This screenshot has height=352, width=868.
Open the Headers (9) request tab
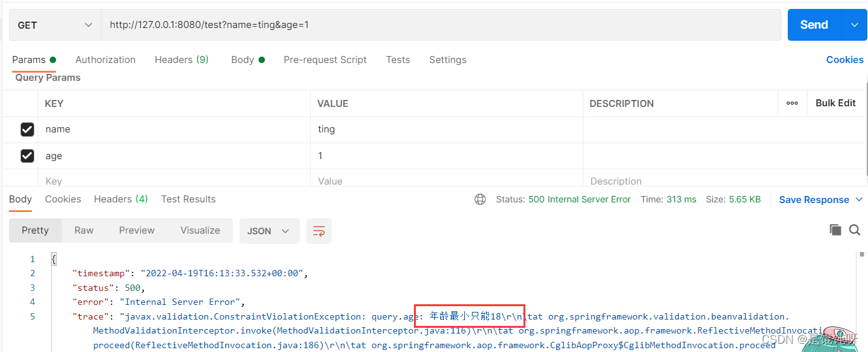tap(181, 60)
